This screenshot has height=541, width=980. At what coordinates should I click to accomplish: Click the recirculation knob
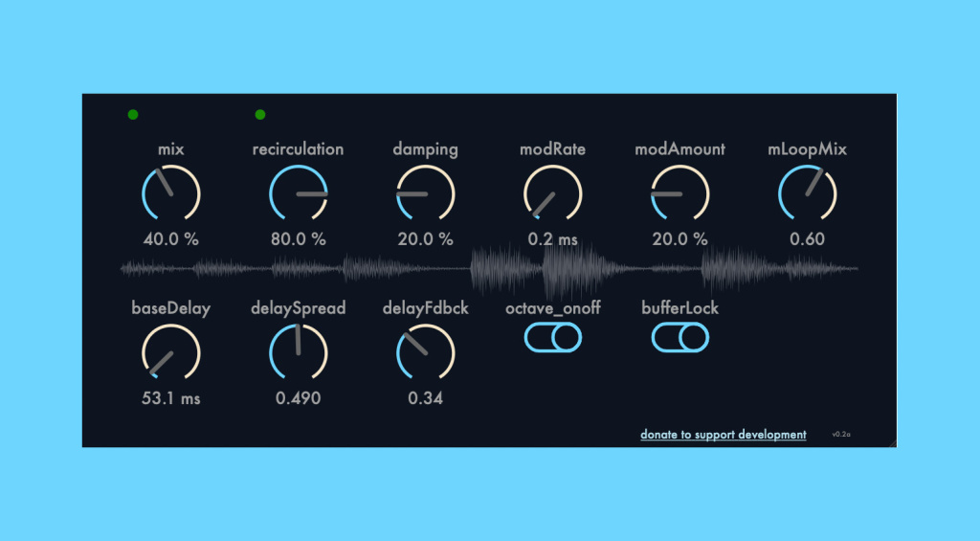pyautogui.click(x=298, y=193)
